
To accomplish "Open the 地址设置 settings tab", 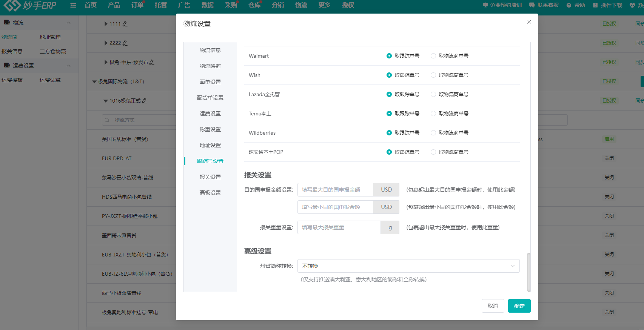I will [x=210, y=145].
